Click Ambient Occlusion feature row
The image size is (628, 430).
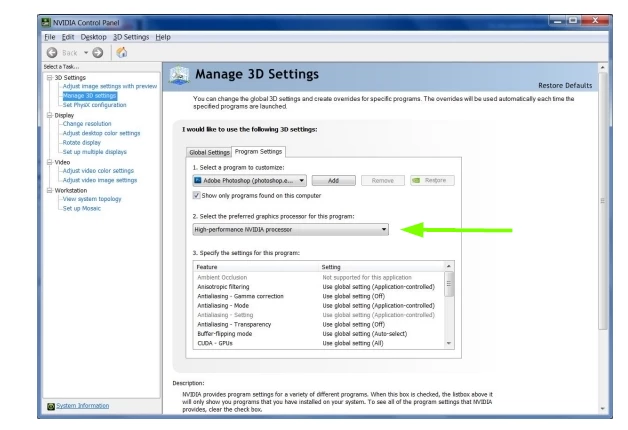click(319, 277)
